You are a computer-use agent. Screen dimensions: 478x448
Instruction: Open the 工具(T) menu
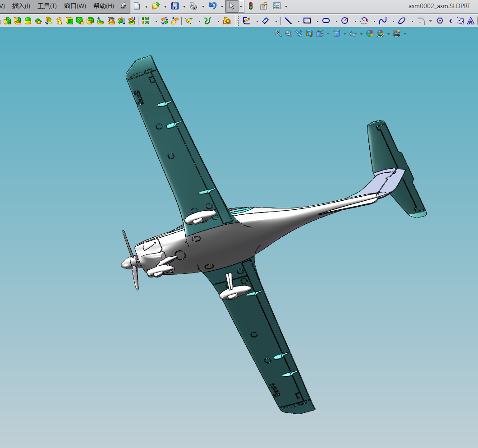pyautogui.click(x=47, y=6)
